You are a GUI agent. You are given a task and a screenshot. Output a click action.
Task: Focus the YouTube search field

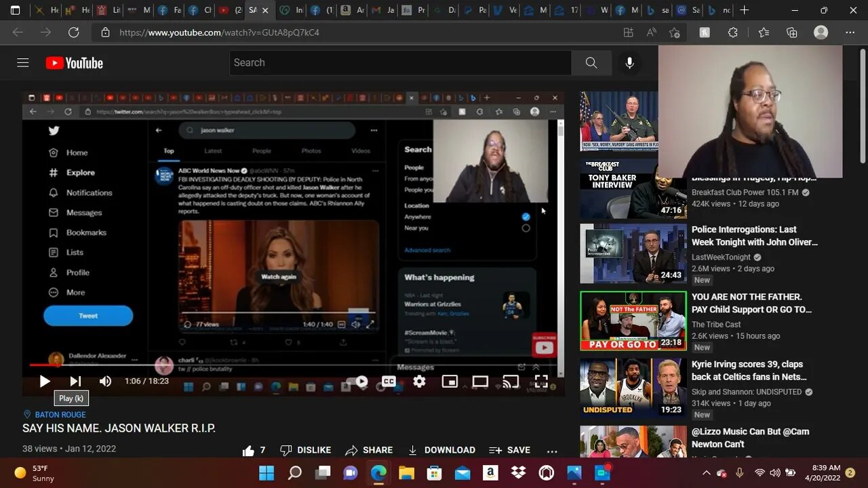400,63
